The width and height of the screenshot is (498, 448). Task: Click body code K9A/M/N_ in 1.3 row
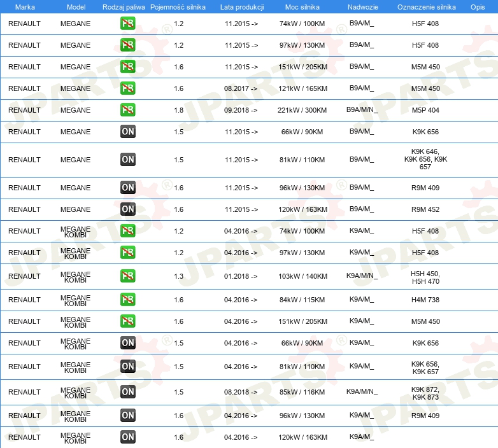[x=362, y=276]
